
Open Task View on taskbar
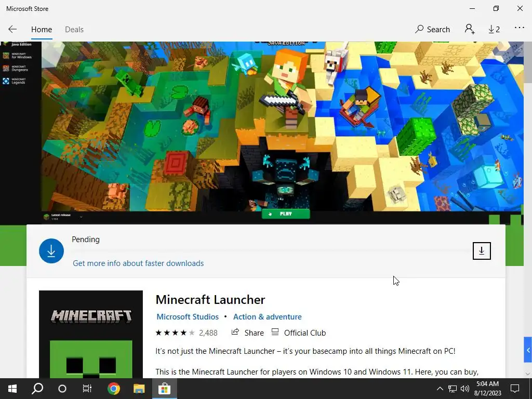(87, 389)
